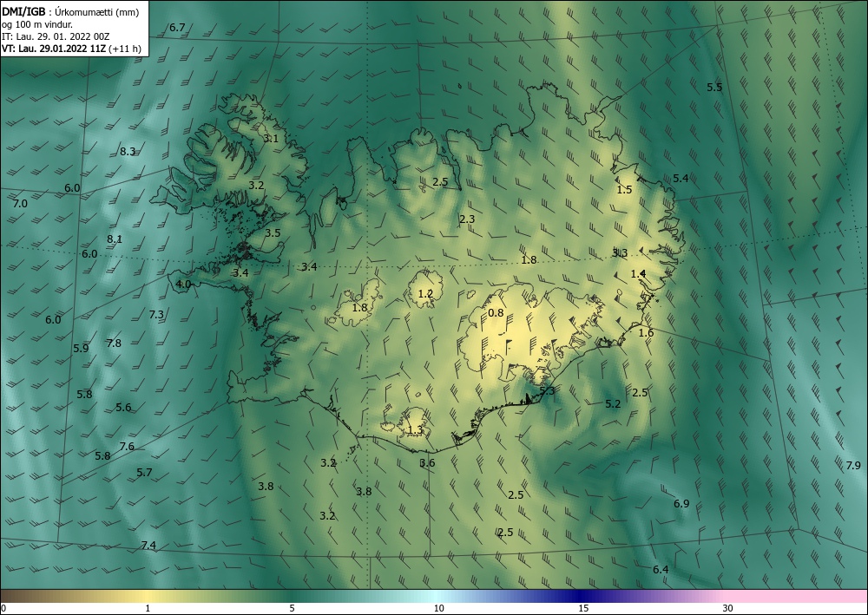This screenshot has height=615, width=868.
Task: Select the 2.3 value in northern Iceland
Action: pos(467,219)
